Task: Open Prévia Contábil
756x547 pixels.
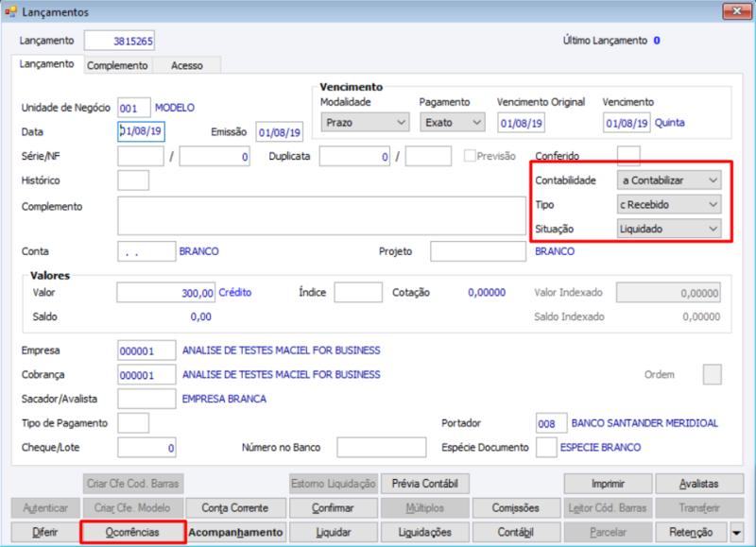Action: [x=424, y=484]
